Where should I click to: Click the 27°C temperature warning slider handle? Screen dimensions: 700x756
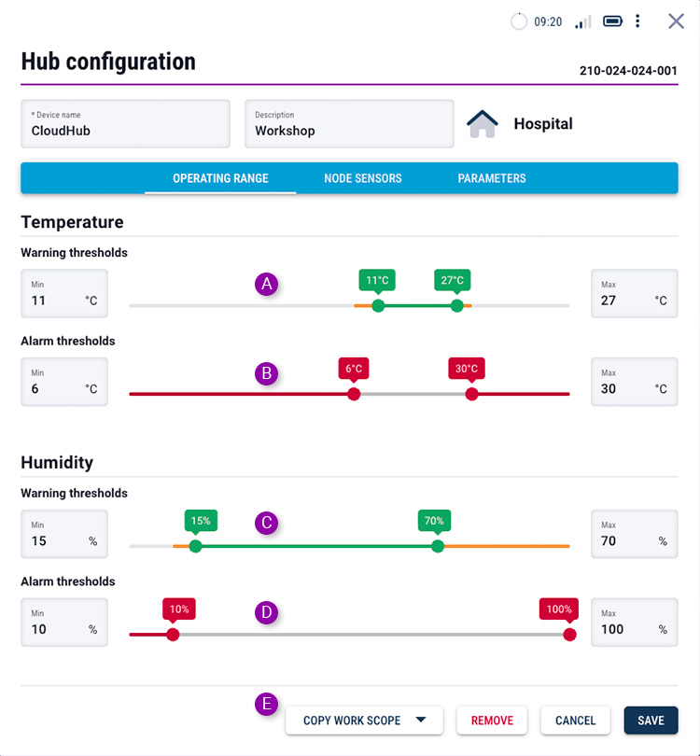click(456, 305)
